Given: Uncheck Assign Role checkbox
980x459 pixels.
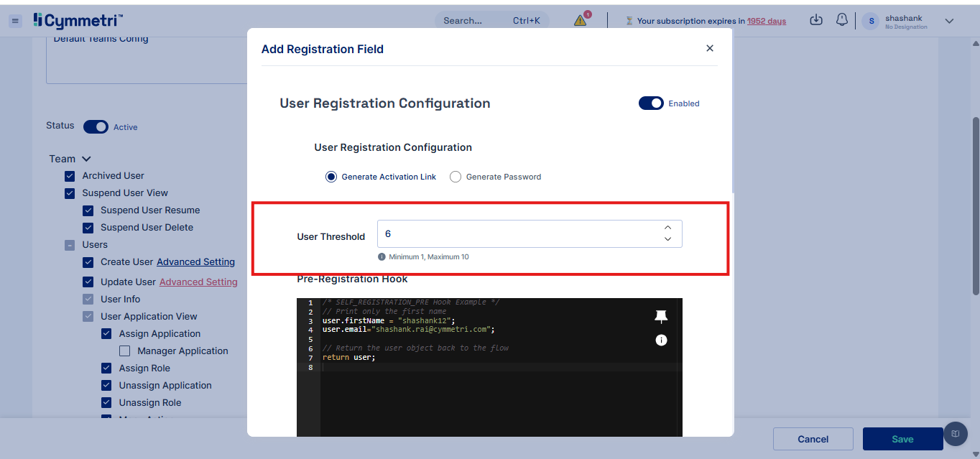Looking at the screenshot, I should tap(106, 368).
